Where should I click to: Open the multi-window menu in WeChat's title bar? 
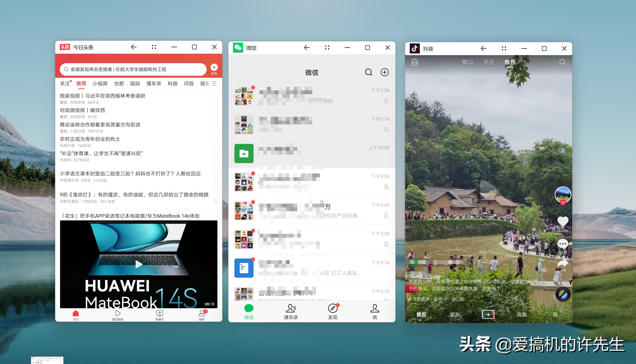click(x=327, y=48)
